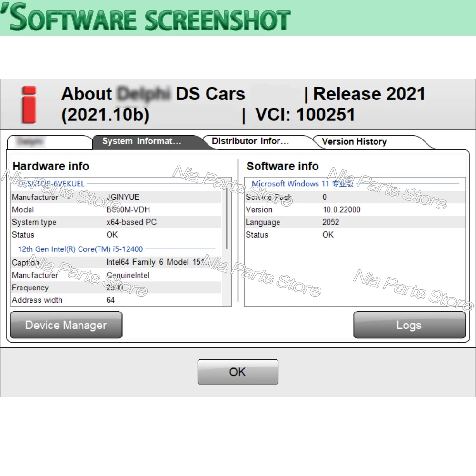Viewport: 476px width, 476px height.
Task: Click the Manufacturer value 'GenuineIntel'
Action: click(128, 275)
